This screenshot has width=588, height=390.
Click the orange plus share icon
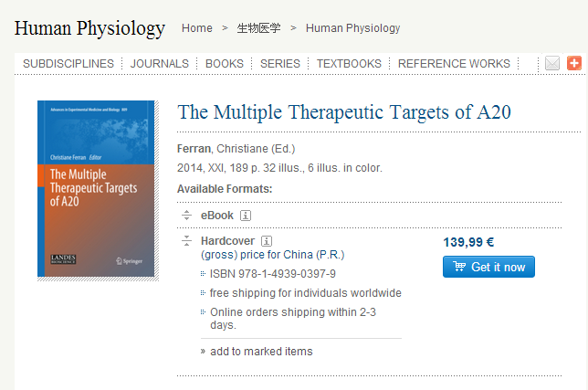[573, 63]
